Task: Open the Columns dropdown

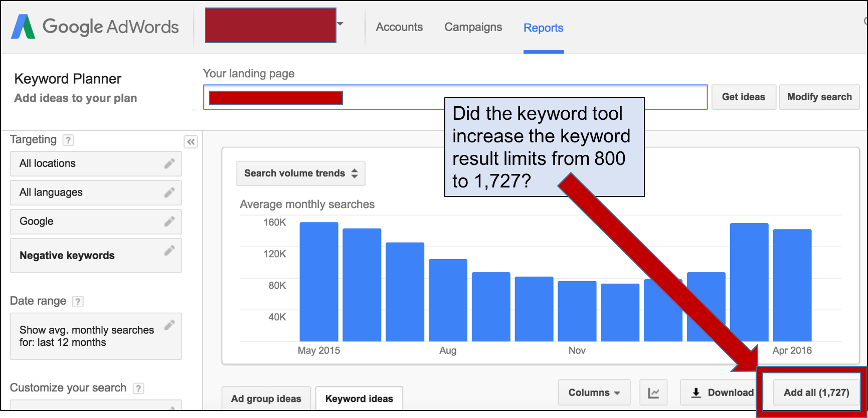Action: point(594,392)
